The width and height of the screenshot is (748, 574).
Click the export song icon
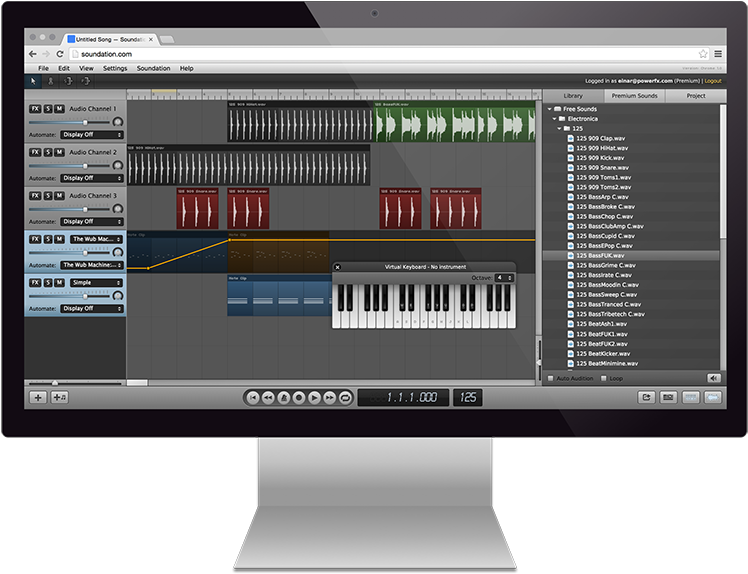pyautogui.click(x=646, y=397)
